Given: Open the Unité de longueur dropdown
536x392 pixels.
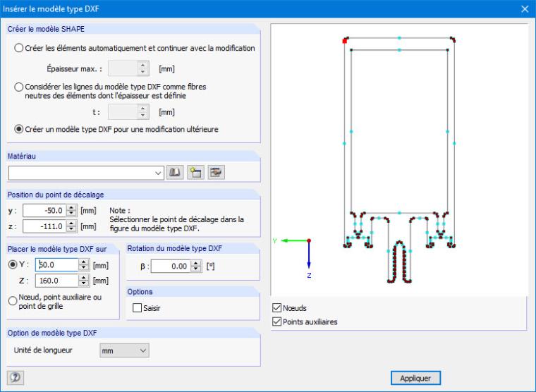Looking at the screenshot, I should pos(124,350).
